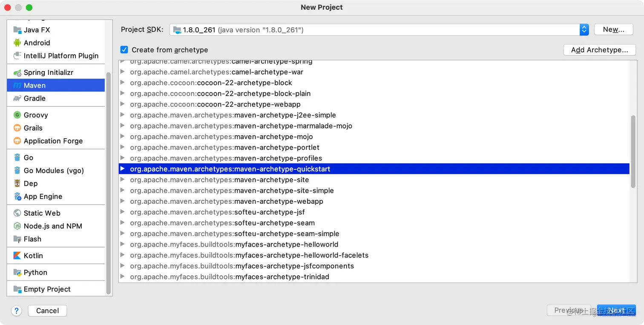
Task: Expand maven-archetype-site entry
Action: (x=122, y=180)
